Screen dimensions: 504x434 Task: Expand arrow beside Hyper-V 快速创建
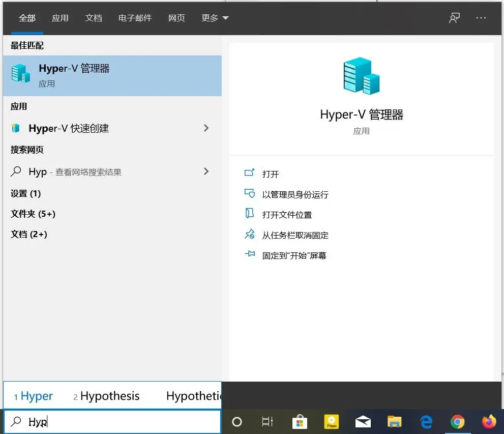(206, 128)
